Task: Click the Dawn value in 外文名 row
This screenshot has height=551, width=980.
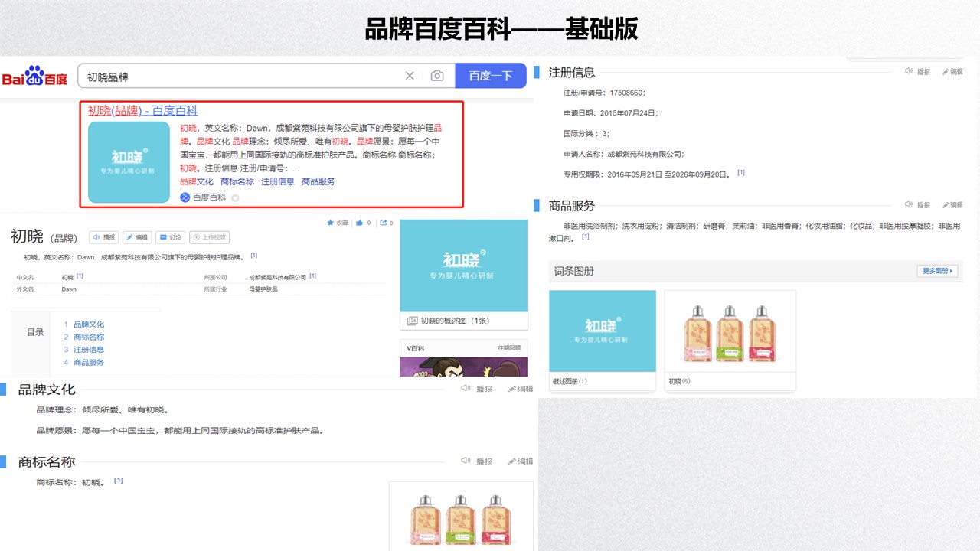Action: pos(69,289)
